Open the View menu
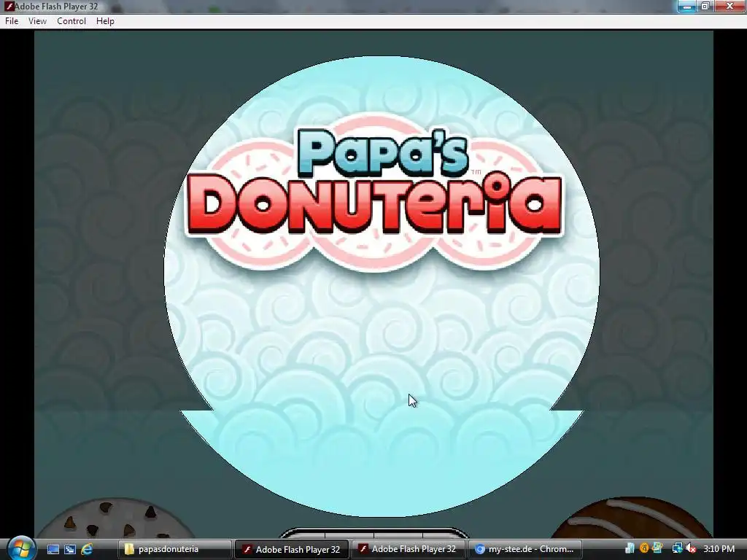747x560 pixels. pos(37,21)
